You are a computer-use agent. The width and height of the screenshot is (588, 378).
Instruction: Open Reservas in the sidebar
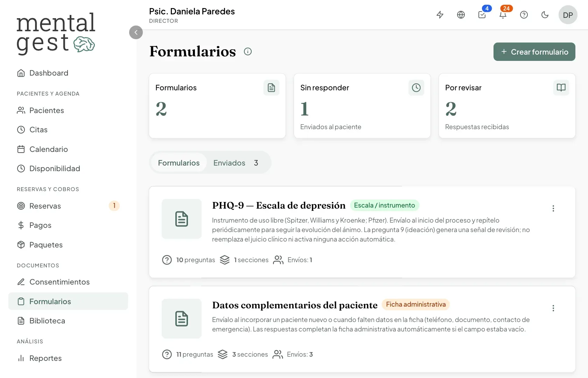click(68, 206)
